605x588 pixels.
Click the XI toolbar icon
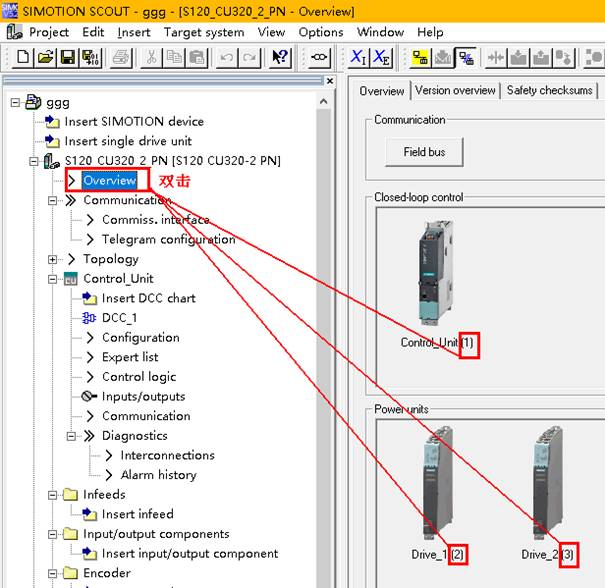[x=358, y=58]
